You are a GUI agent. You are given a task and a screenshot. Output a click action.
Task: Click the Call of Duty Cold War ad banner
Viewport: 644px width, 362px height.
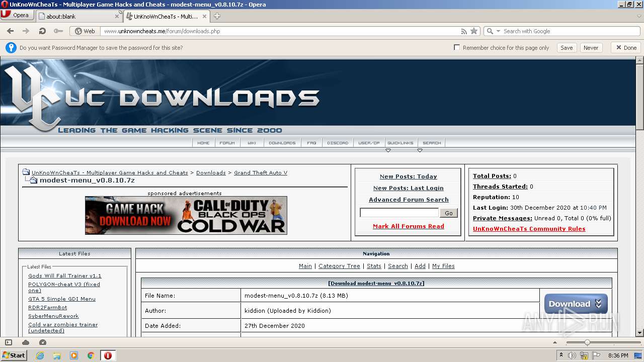coord(186,215)
